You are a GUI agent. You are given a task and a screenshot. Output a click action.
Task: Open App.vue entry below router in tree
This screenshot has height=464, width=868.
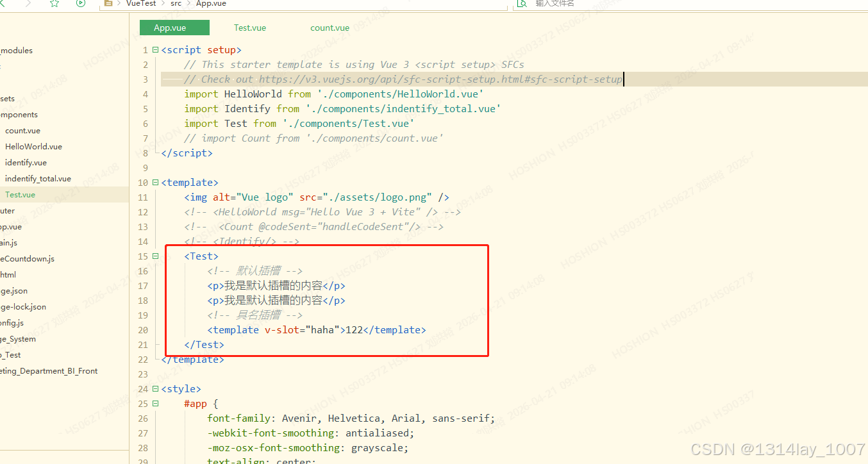11,227
